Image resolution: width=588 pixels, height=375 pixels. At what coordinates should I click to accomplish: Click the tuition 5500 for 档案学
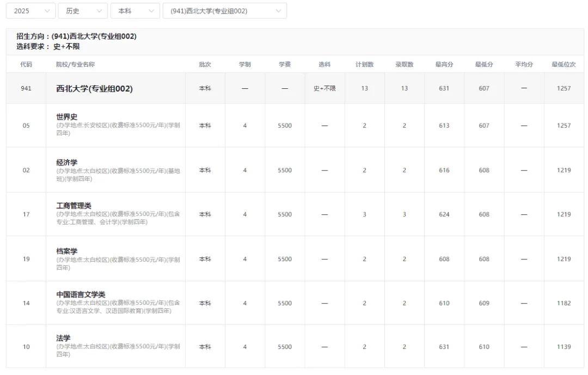pos(285,259)
